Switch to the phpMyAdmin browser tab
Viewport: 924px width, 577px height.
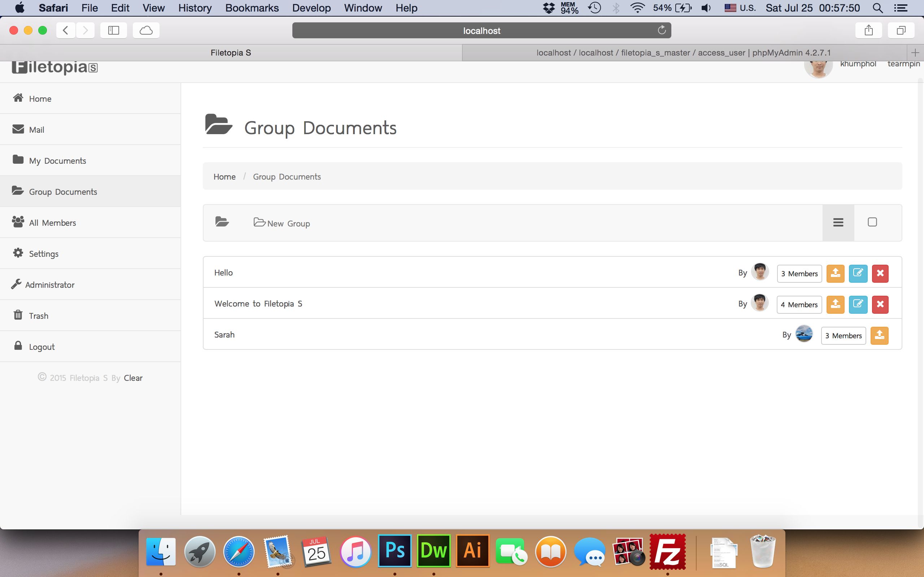click(x=683, y=53)
